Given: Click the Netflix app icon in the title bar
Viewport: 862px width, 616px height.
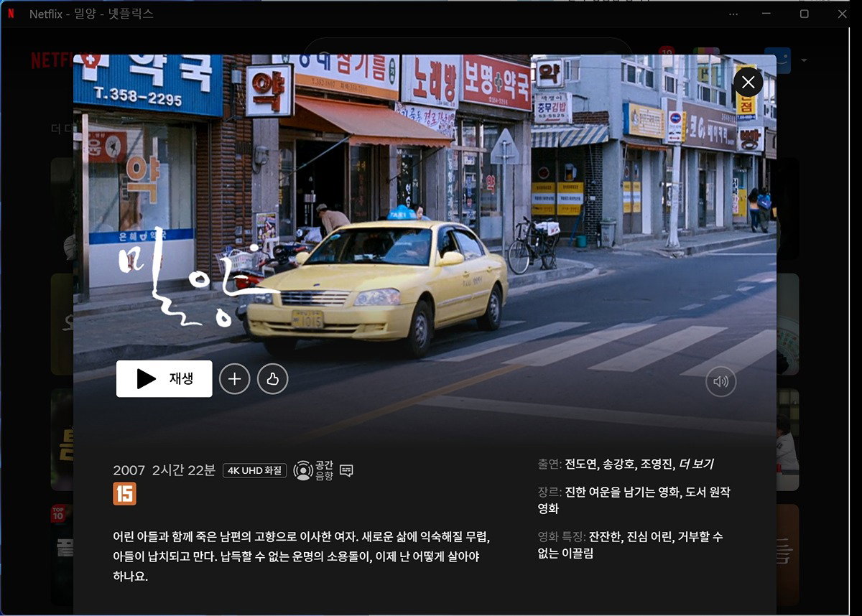Looking at the screenshot, I should pyautogui.click(x=11, y=14).
